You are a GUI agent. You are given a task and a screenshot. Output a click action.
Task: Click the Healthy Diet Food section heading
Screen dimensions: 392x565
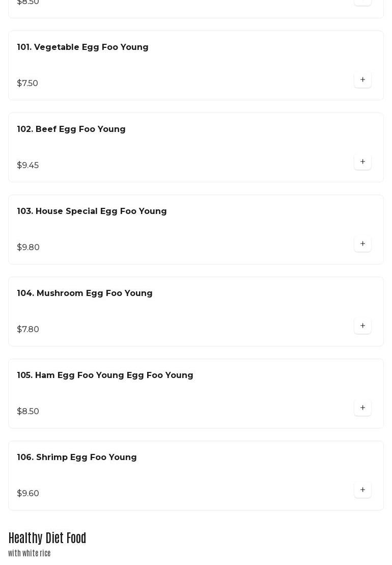coord(47,538)
